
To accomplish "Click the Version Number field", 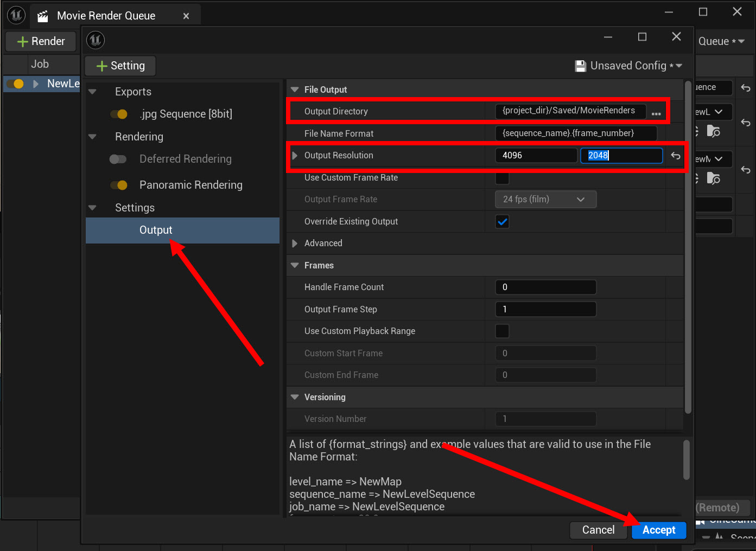I will tap(546, 419).
